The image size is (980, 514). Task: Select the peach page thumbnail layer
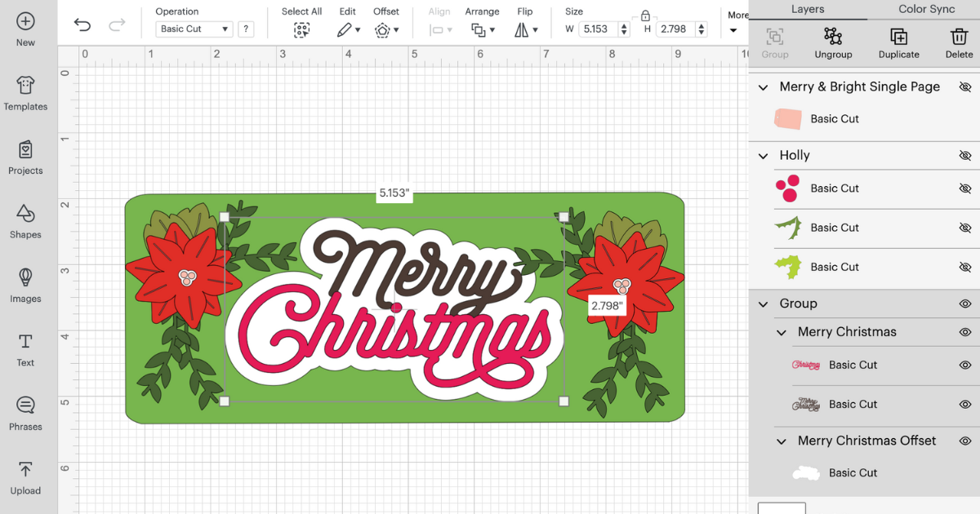coord(788,119)
